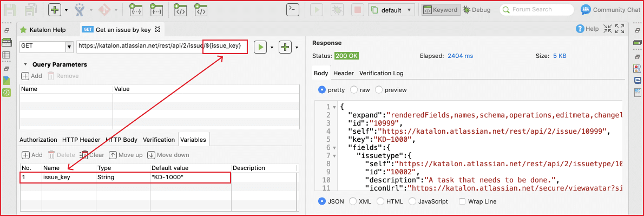The height and width of the screenshot is (216, 644).
Task: Select the JSON format radio button
Action: coord(323,201)
